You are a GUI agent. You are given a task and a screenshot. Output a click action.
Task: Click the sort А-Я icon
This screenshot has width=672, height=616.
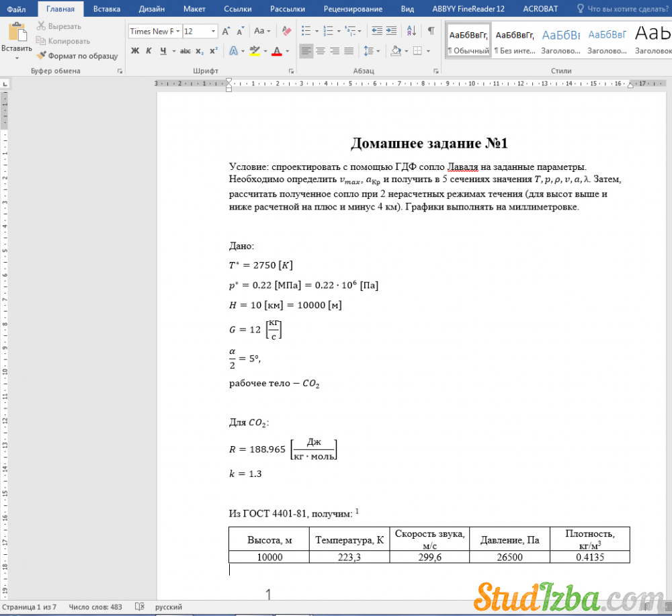[412, 31]
